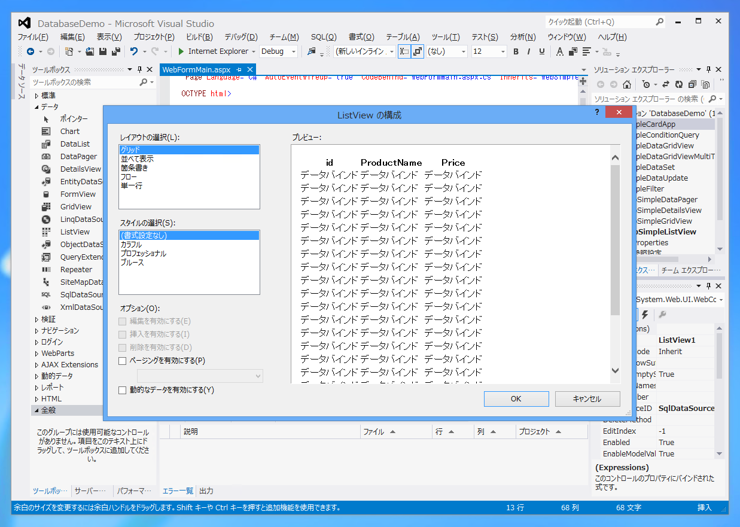Open the Debug configuration dropdown

click(294, 51)
